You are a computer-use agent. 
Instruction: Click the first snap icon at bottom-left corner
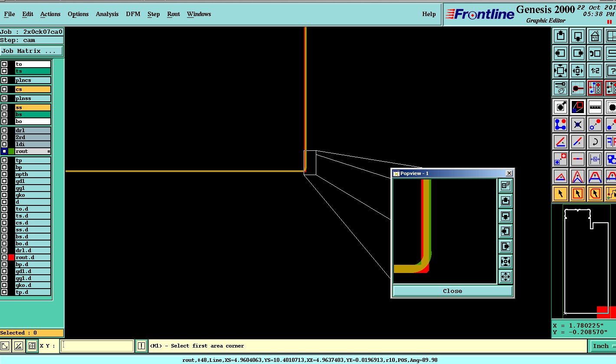5,346
